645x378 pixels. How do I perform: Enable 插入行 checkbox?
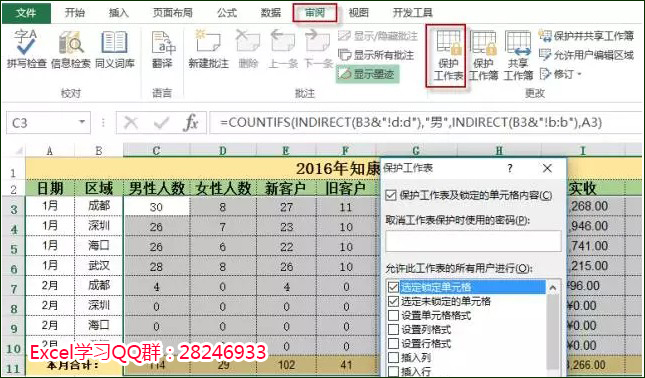click(393, 371)
